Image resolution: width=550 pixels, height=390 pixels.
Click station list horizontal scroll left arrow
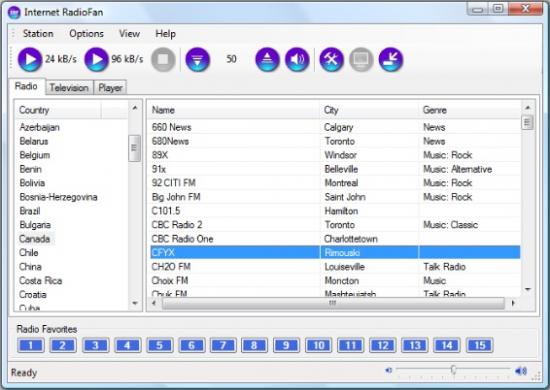(154, 303)
